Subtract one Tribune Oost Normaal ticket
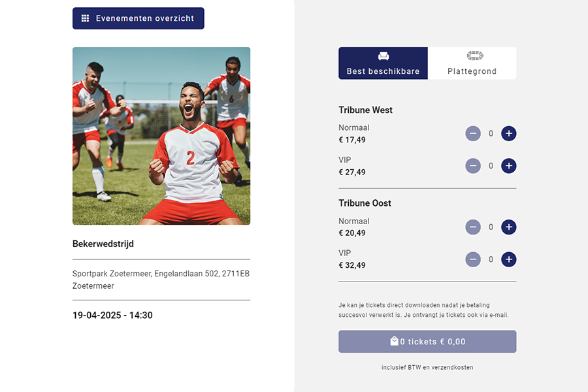 pyautogui.click(x=473, y=227)
